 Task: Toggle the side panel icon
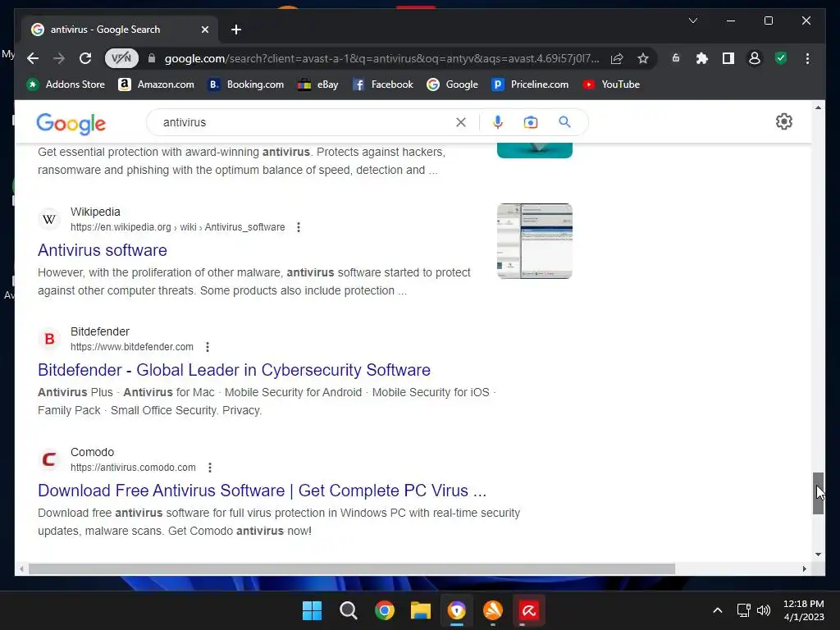coord(728,58)
